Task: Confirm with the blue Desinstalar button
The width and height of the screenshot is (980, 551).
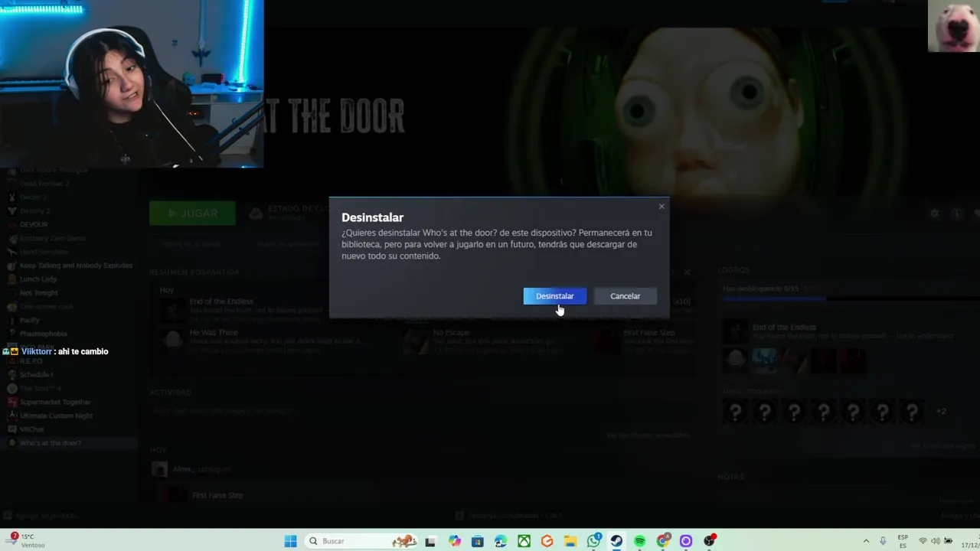Action: pyautogui.click(x=554, y=296)
